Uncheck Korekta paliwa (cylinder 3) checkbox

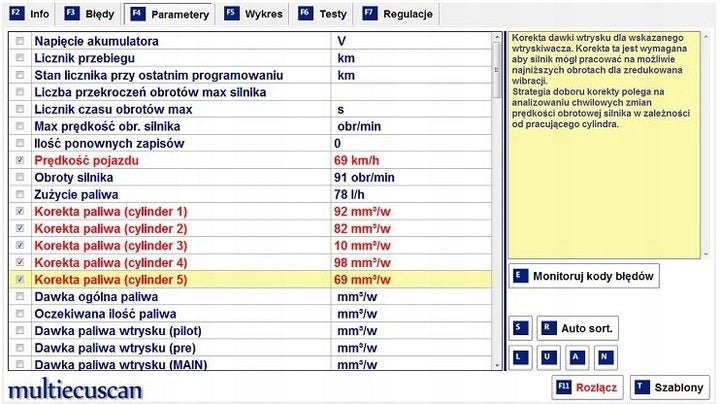[x=20, y=245]
